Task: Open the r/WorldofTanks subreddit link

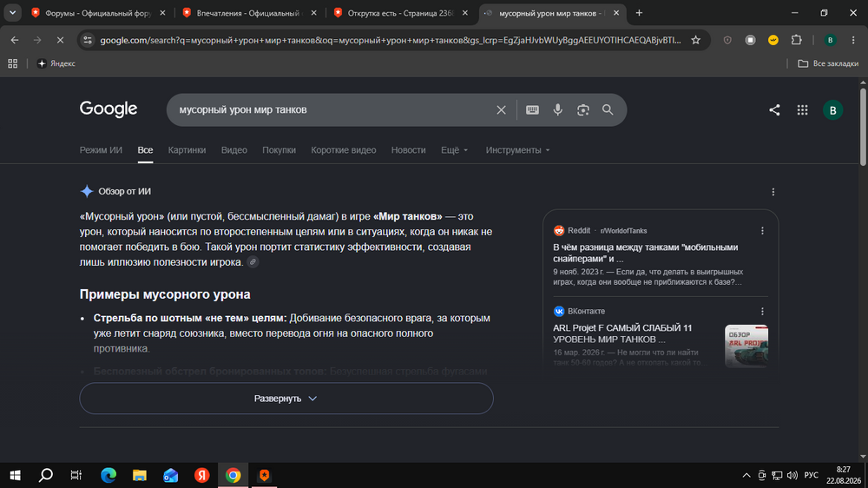Action: (x=623, y=231)
